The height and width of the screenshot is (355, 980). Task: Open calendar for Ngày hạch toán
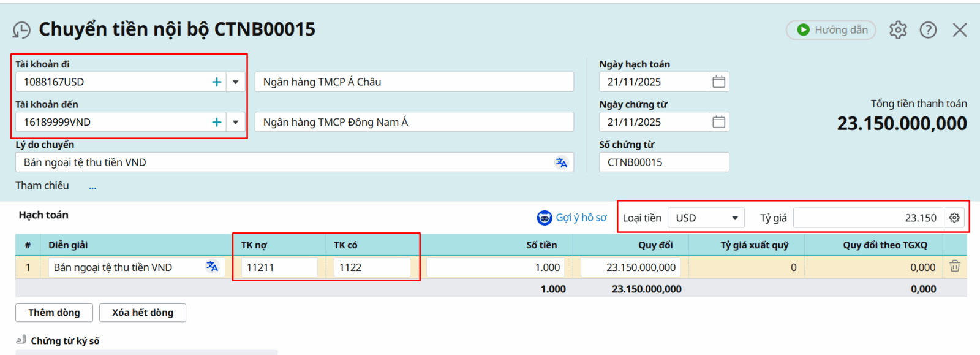click(718, 82)
